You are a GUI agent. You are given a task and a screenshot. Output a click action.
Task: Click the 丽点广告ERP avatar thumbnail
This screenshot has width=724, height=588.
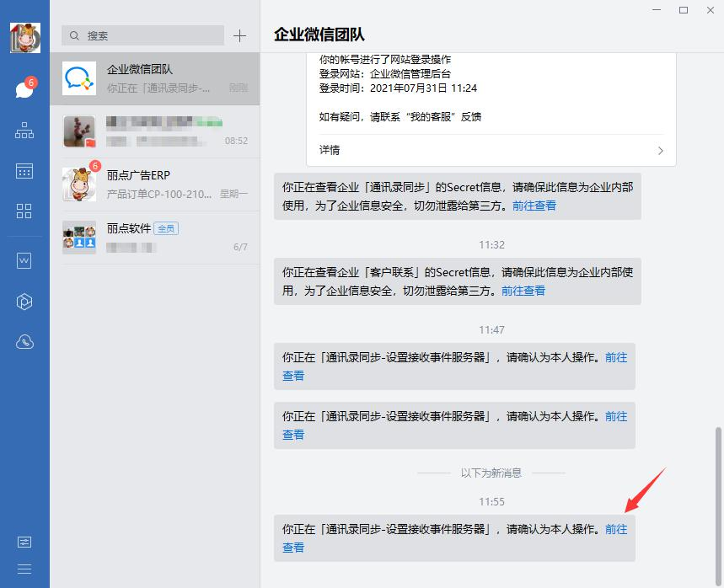(79, 184)
